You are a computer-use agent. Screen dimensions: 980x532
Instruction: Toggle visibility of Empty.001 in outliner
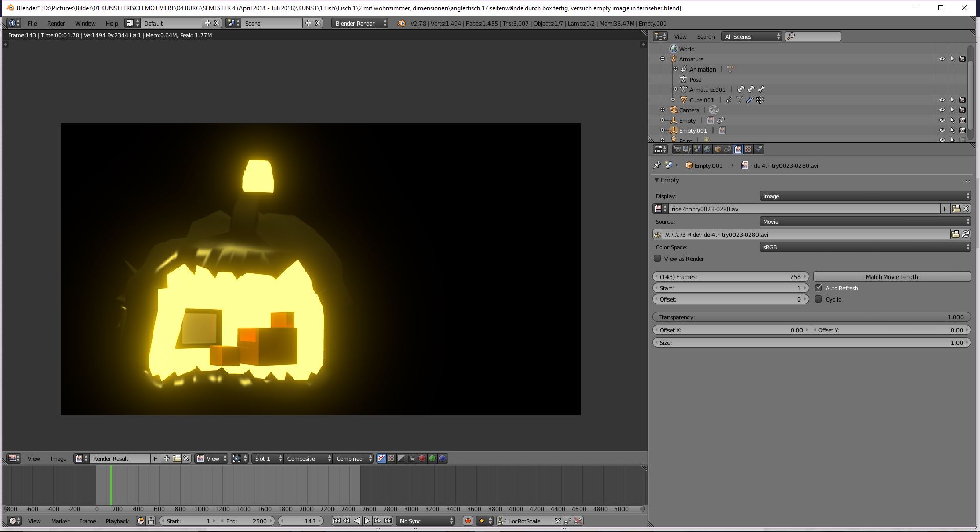pyautogui.click(x=942, y=130)
